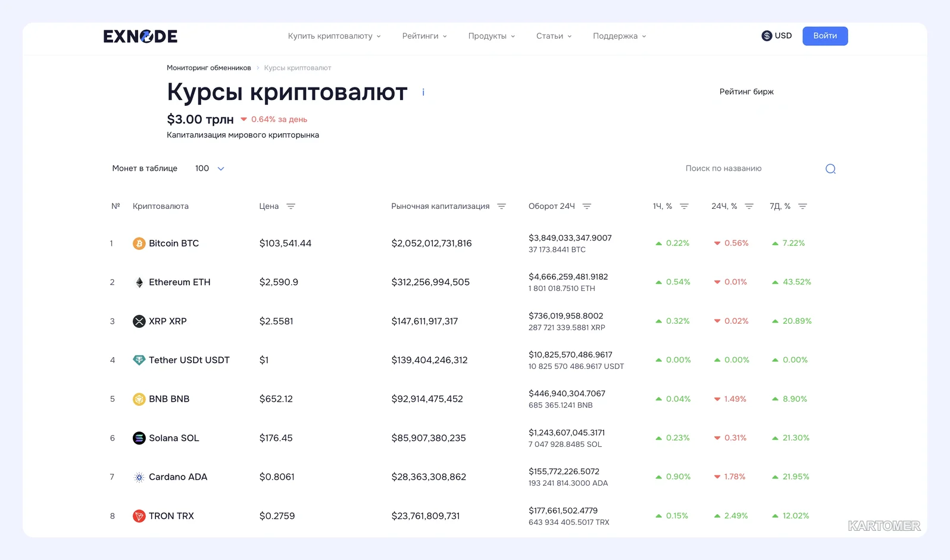
Task: Click the $3.00 трлн capitalization value
Action: (x=200, y=120)
